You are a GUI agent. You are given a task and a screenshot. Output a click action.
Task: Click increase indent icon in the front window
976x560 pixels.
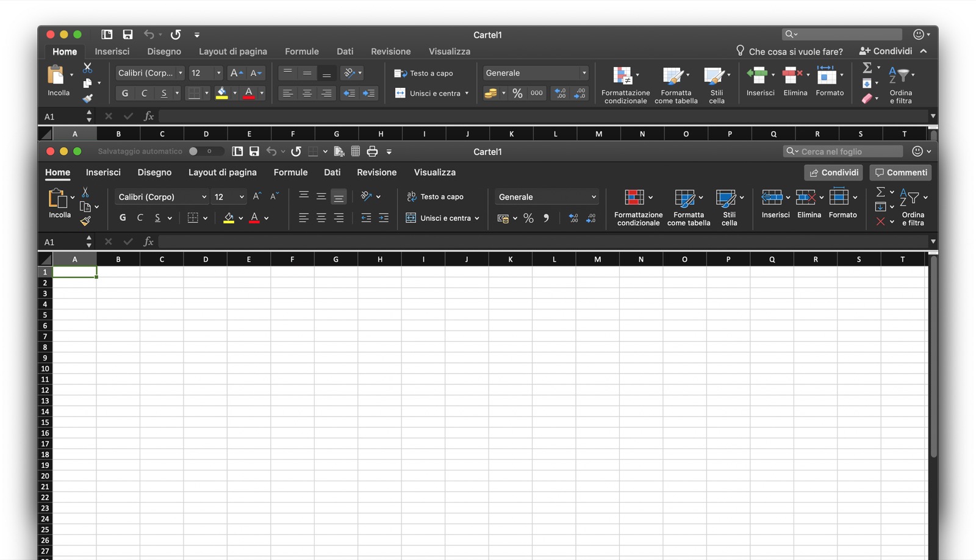383,218
